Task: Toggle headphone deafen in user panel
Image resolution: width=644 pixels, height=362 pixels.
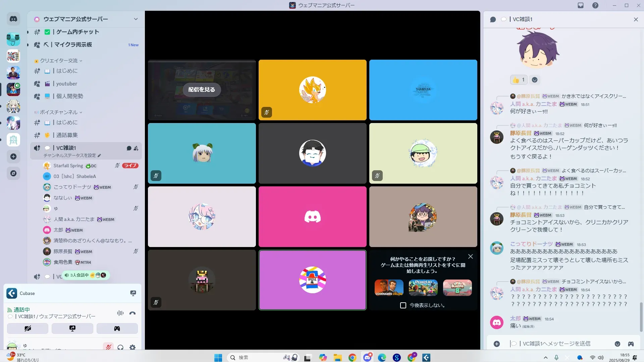Action: click(120, 347)
